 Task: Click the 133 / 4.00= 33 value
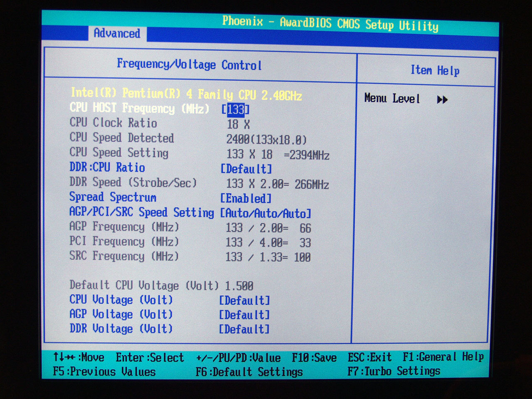tap(268, 243)
